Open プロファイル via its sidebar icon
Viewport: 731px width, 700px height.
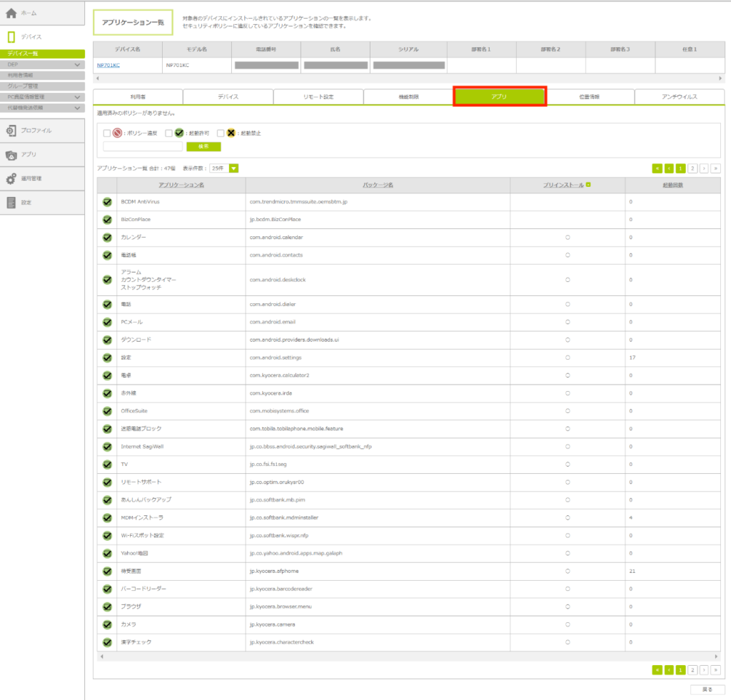[11, 131]
